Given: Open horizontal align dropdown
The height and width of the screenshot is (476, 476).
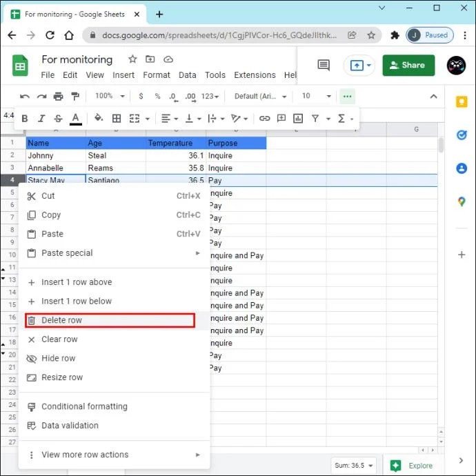Looking at the screenshot, I should point(170,119).
